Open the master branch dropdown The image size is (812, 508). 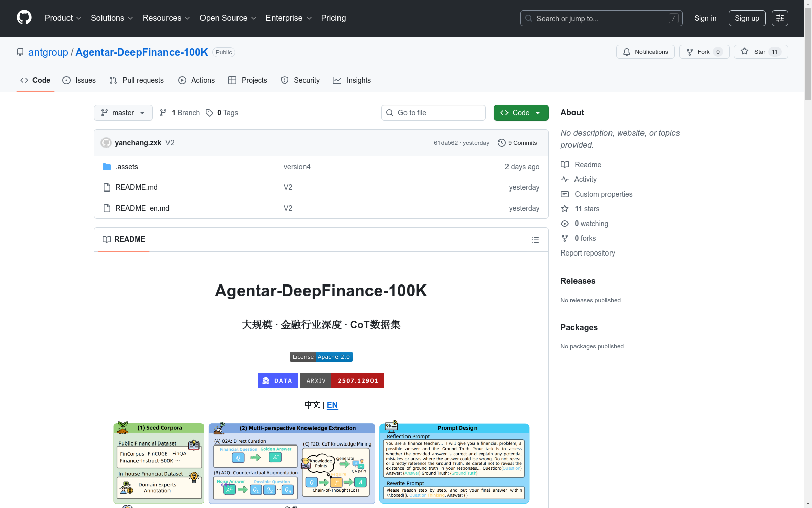coord(123,113)
